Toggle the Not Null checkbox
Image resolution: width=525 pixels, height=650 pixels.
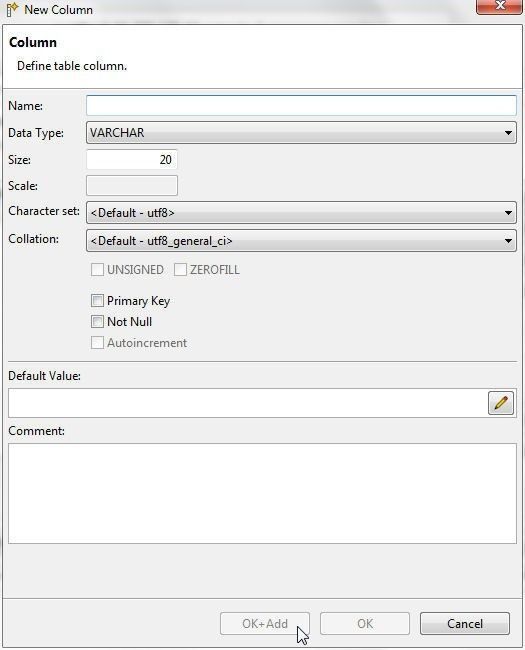coord(97,322)
